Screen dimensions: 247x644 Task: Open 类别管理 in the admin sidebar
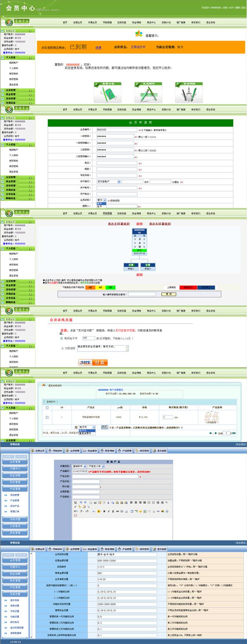(15, 495)
